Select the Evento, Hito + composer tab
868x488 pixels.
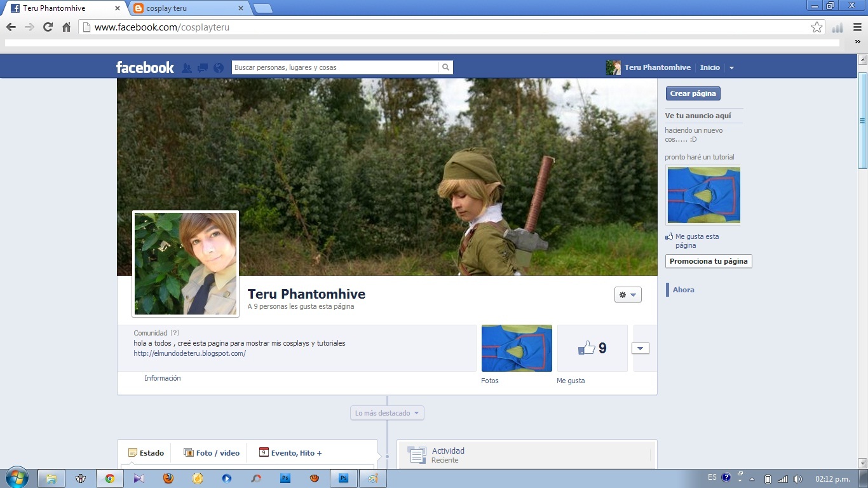click(x=290, y=453)
